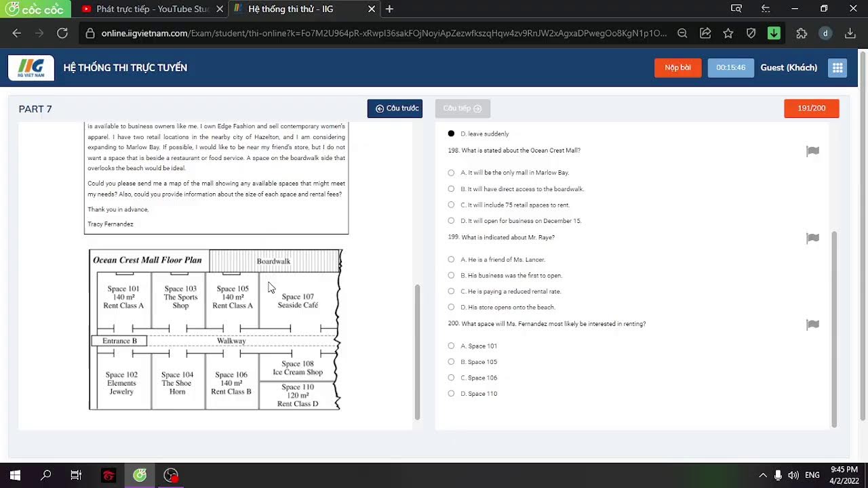Open the recording app taskbar icon
The image size is (868, 488).
click(x=171, y=475)
